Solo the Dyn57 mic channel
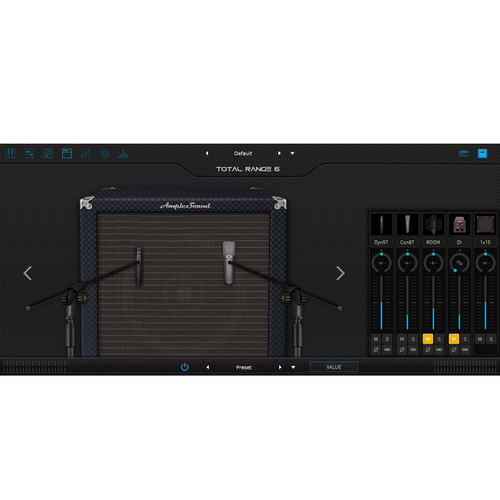This screenshot has width=500, height=500. click(387, 339)
